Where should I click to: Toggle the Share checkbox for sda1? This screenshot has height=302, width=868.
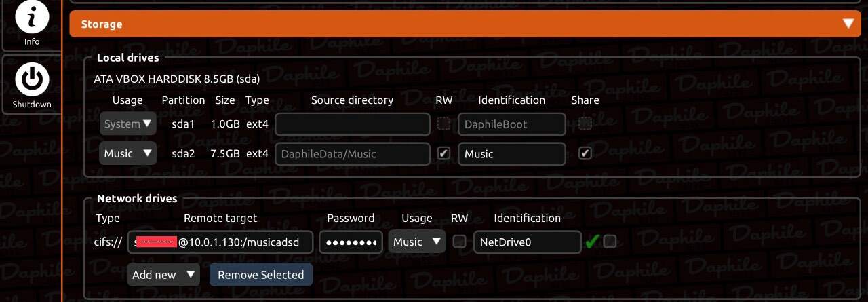point(585,124)
